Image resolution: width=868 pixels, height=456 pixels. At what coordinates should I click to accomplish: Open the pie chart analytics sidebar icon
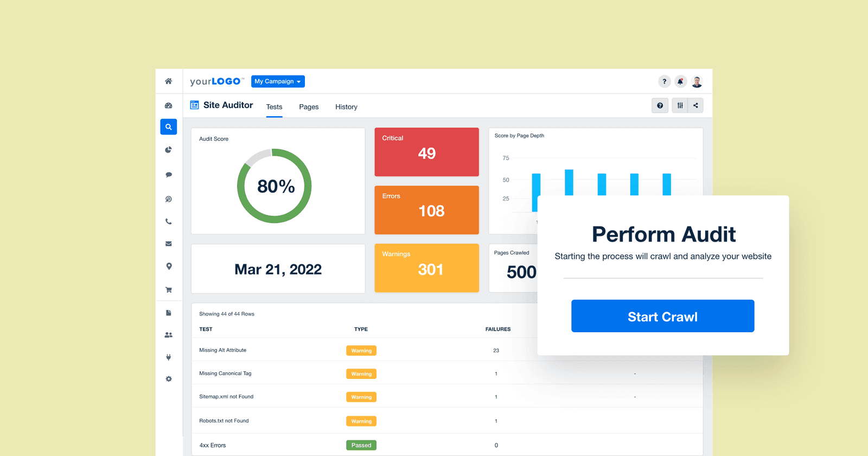pos(169,150)
